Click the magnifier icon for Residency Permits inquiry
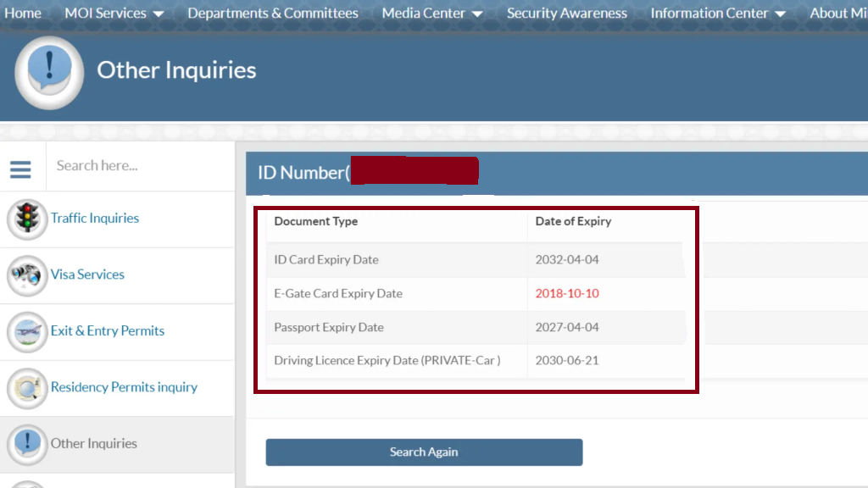The image size is (868, 488). point(26,388)
